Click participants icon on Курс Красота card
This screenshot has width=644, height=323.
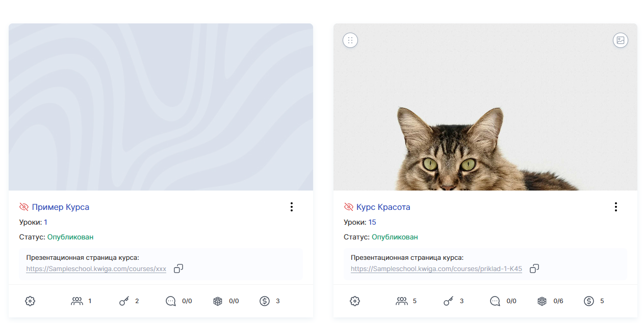pos(402,301)
